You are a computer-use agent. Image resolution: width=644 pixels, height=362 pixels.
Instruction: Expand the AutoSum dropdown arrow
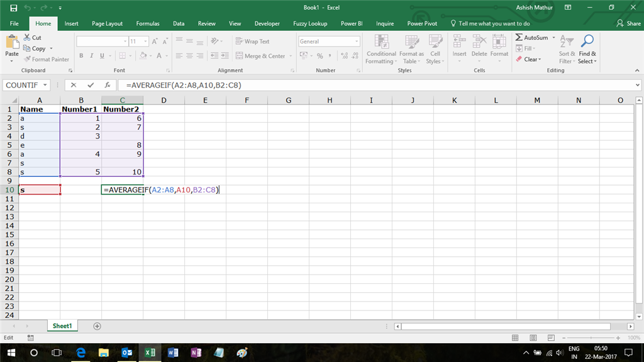point(553,37)
